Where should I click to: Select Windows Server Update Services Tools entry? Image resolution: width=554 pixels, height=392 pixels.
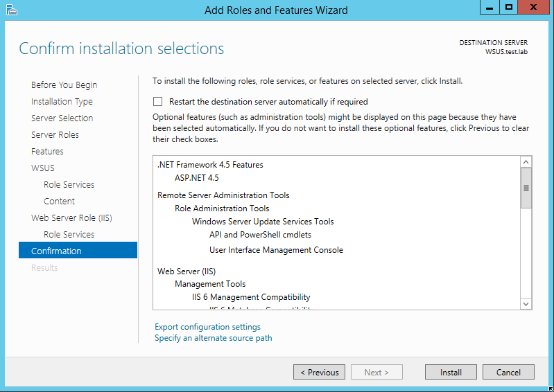[x=263, y=222]
